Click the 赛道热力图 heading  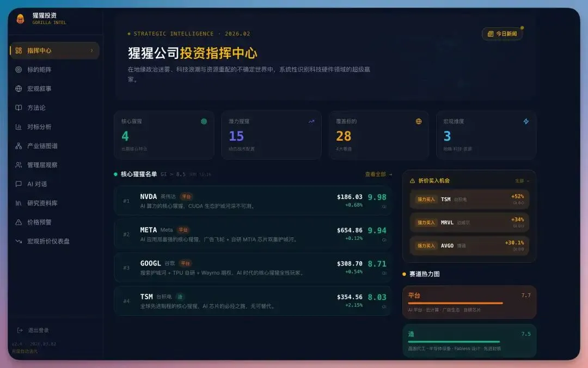click(x=425, y=274)
